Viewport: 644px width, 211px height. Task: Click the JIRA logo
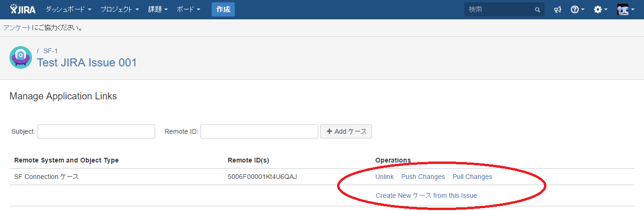pos(23,9)
